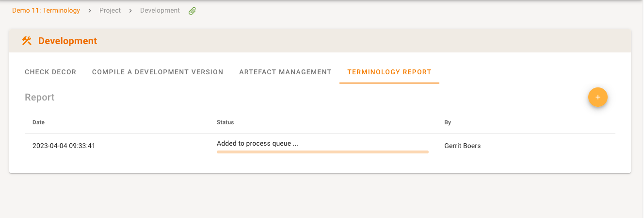Viewport: 644px width, 218px height.
Task: Click the orange report progress bar
Action: click(322, 152)
